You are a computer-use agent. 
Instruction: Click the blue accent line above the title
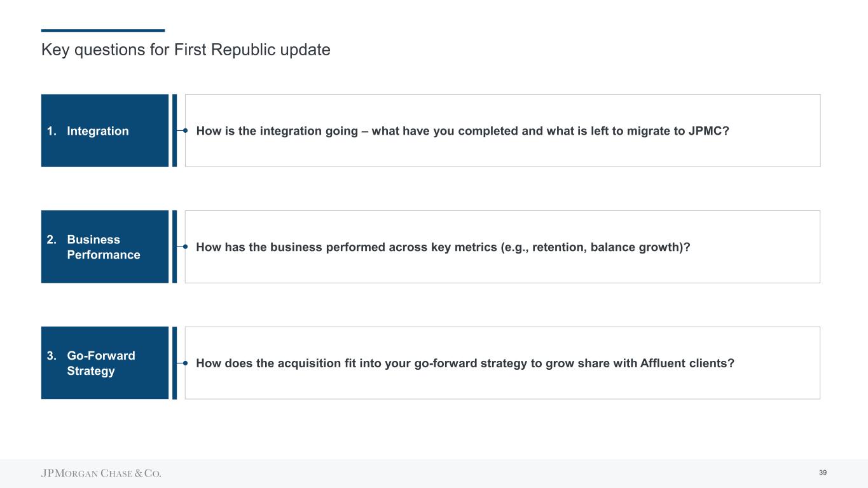point(102,30)
